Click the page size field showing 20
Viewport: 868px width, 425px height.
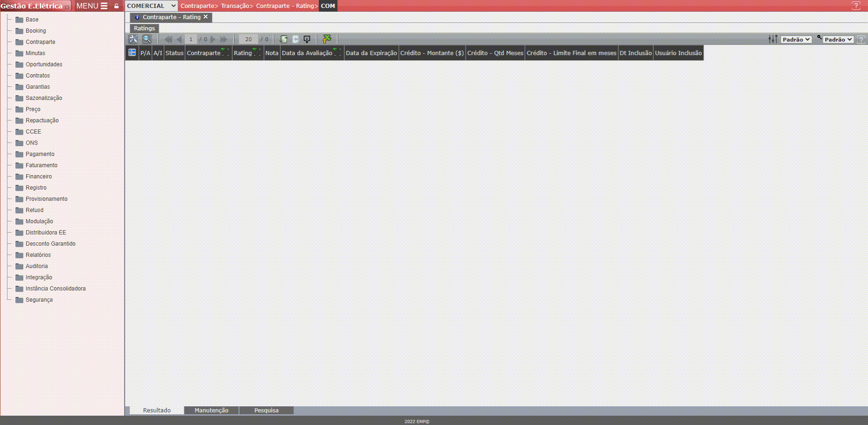pyautogui.click(x=248, y=39)
